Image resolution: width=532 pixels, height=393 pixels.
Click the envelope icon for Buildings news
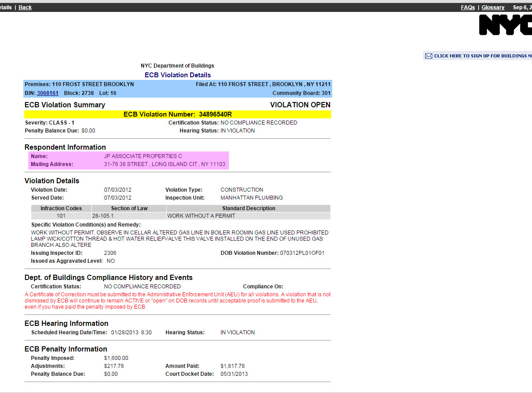coord(428,56)
